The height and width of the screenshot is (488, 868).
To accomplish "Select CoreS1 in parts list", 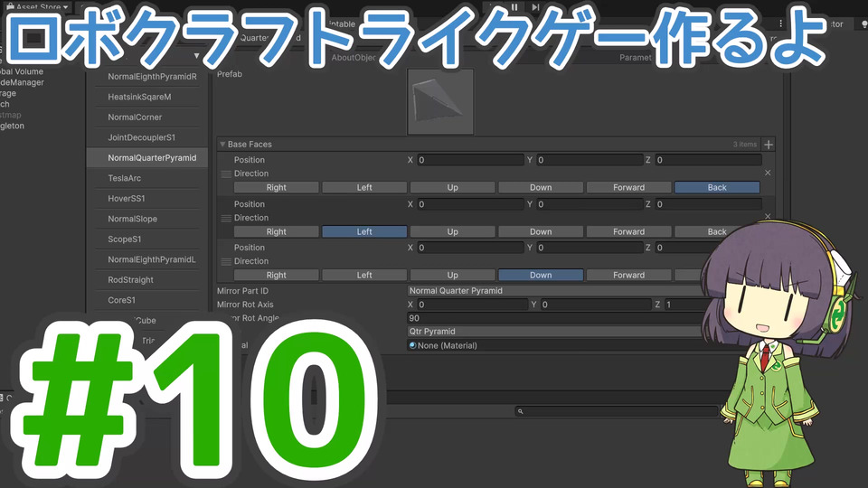I will click(122, 300).
